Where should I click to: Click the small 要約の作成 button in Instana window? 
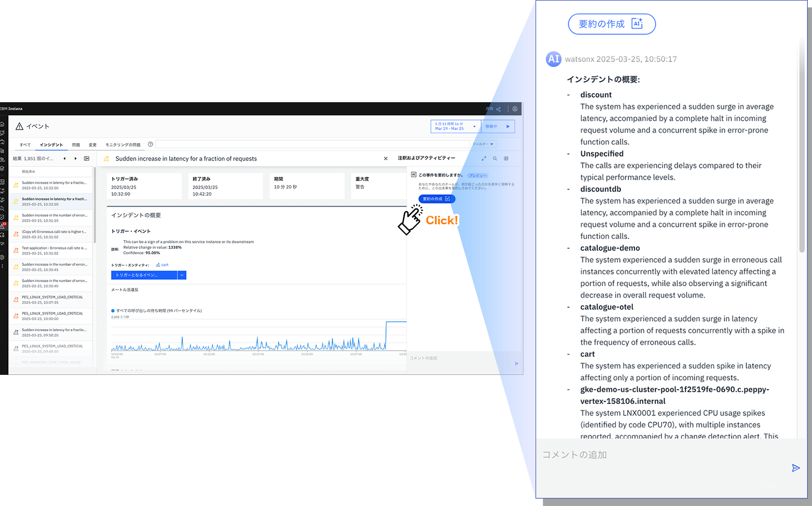pos(437,199)
